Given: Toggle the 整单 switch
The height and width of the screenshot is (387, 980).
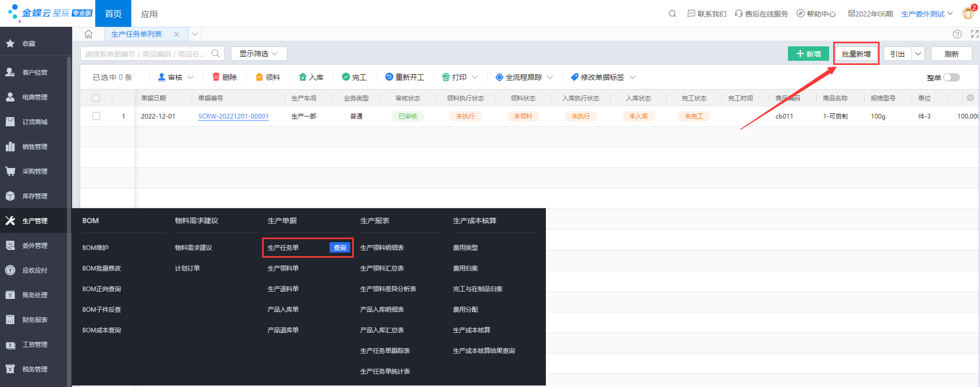Looking at the screenshot, I should point(952,77).
